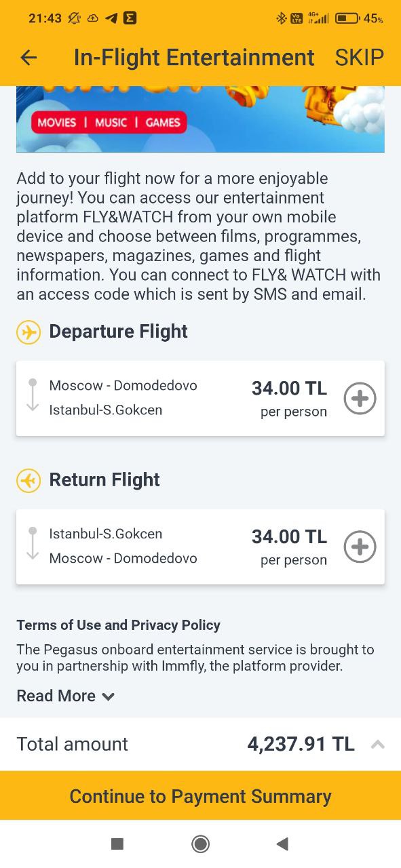Tap the In-Flight Entertainment page title
The height and width of the screenshot is (868, 401).
[x=194, y=58]
